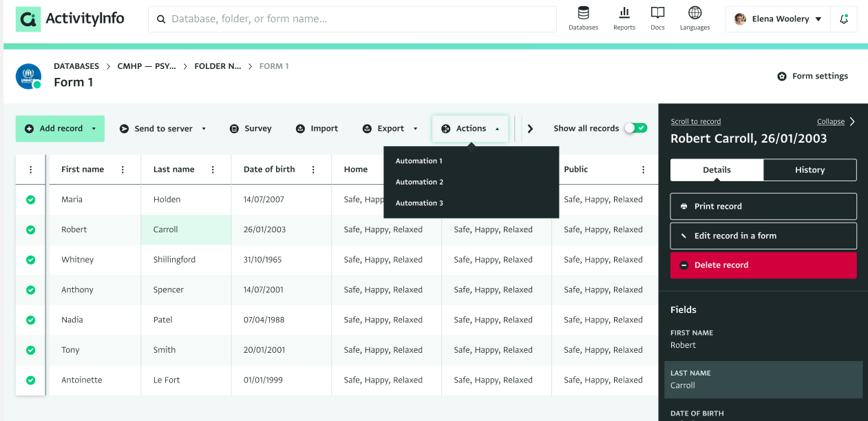Screen dimensions: 868x421
Task: Open Date of birth column options menu
Action: coord(313,170)
